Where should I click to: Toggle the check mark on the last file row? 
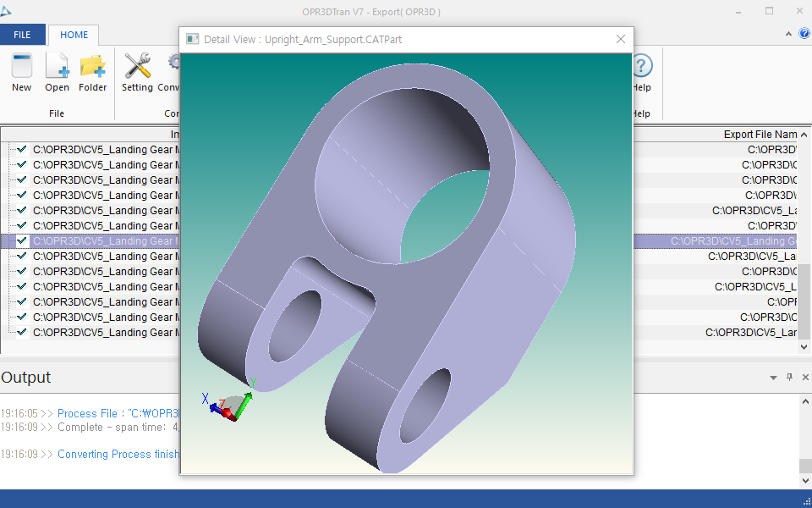[x=22, y=333]
